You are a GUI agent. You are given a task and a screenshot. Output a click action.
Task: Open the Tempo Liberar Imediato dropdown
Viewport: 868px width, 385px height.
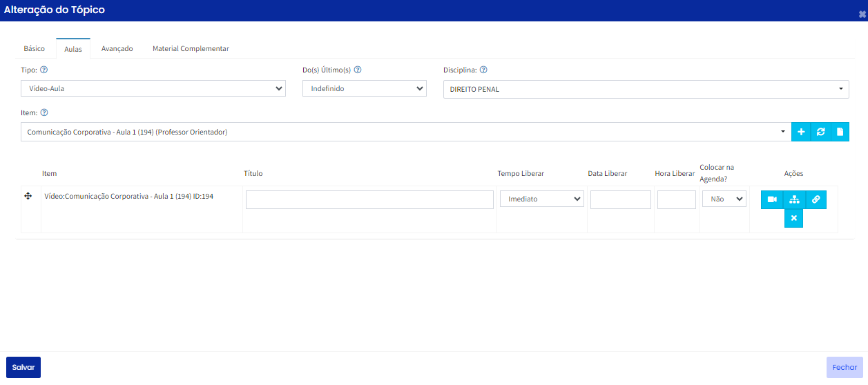click(x=541, y=199)
